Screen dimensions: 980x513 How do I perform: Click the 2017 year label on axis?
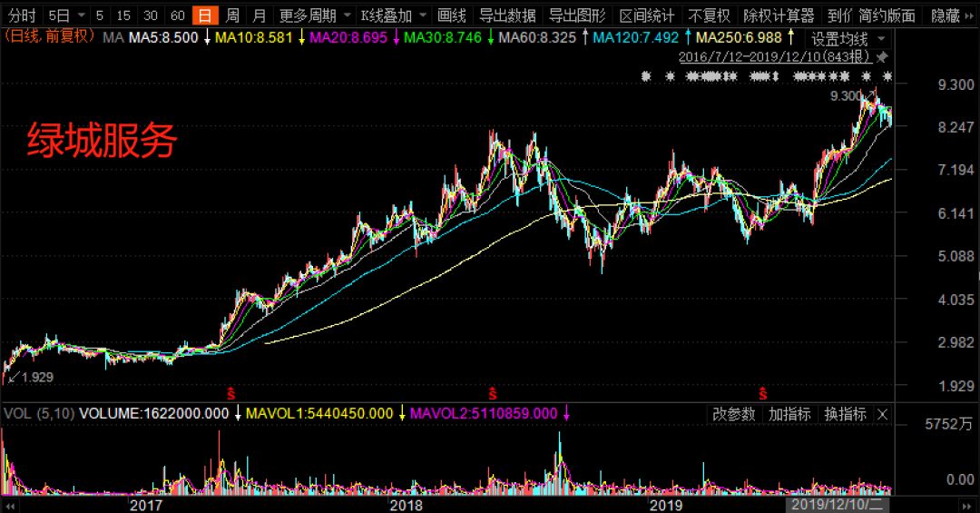click(145, 505)
